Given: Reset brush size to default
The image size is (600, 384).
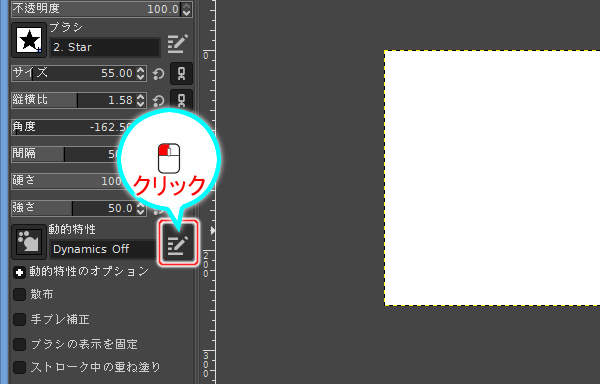Looking at the screenshot, I should [x=158, y=73].
